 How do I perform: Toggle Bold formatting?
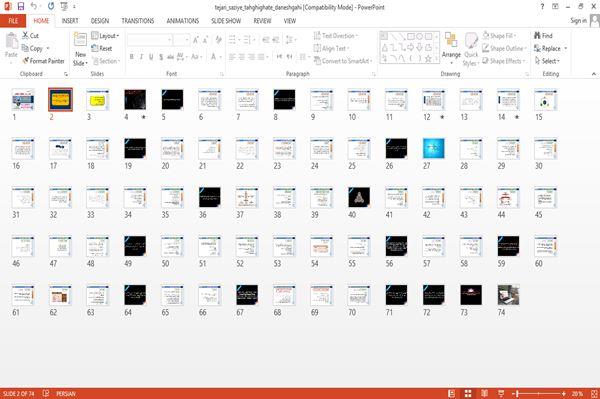click(132, 57)
